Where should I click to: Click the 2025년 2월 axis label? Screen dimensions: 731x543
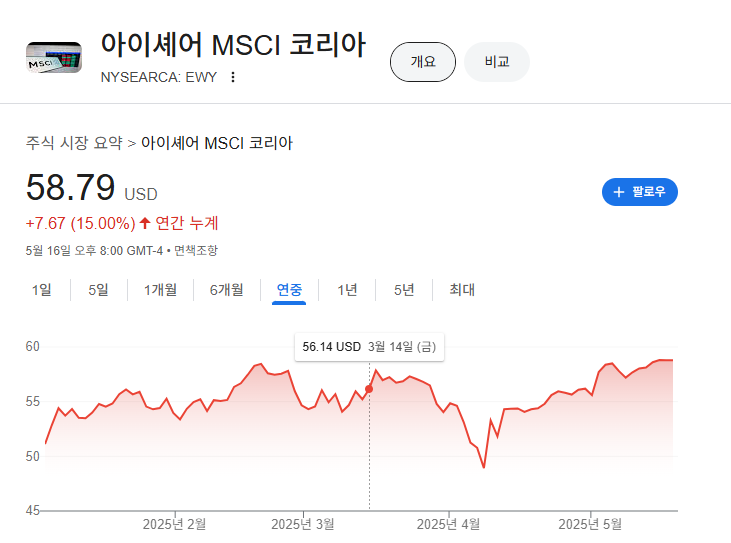point(174,524)
